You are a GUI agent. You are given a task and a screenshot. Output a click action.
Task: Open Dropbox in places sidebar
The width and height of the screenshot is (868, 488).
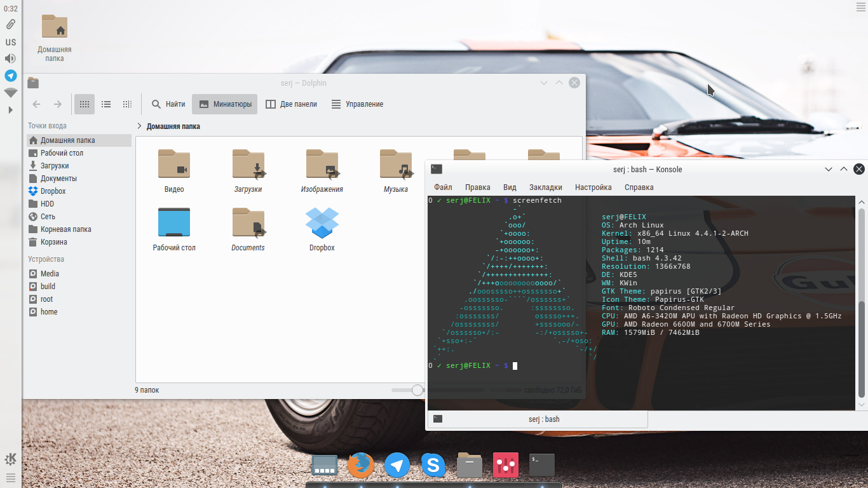pos(79,191)
